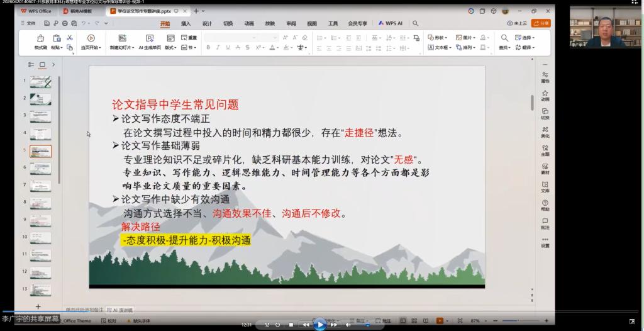Toggle Italic text formatting
The height and width of the screenshot is (331, 644).
point(217,47)
